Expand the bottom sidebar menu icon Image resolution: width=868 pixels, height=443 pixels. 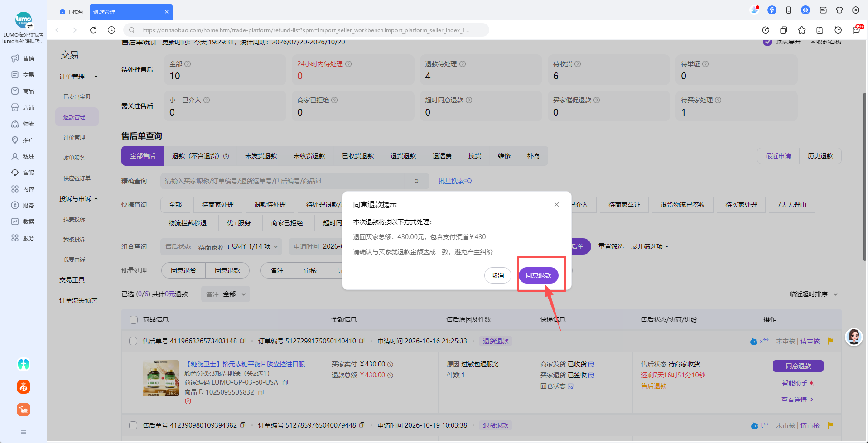[x=24, y=432]
